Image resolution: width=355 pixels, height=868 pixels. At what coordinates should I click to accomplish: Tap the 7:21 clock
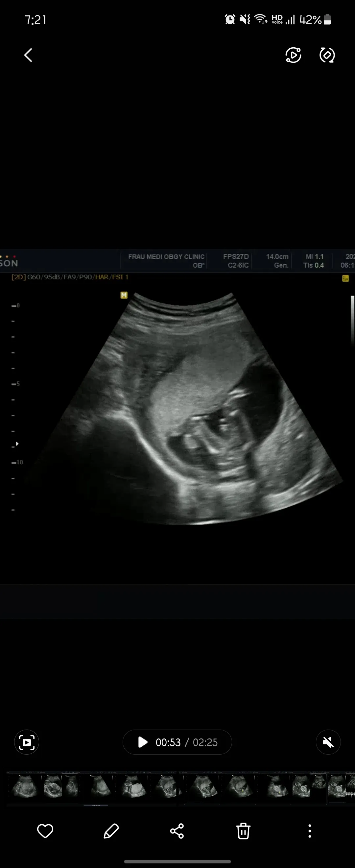point(35,20)
